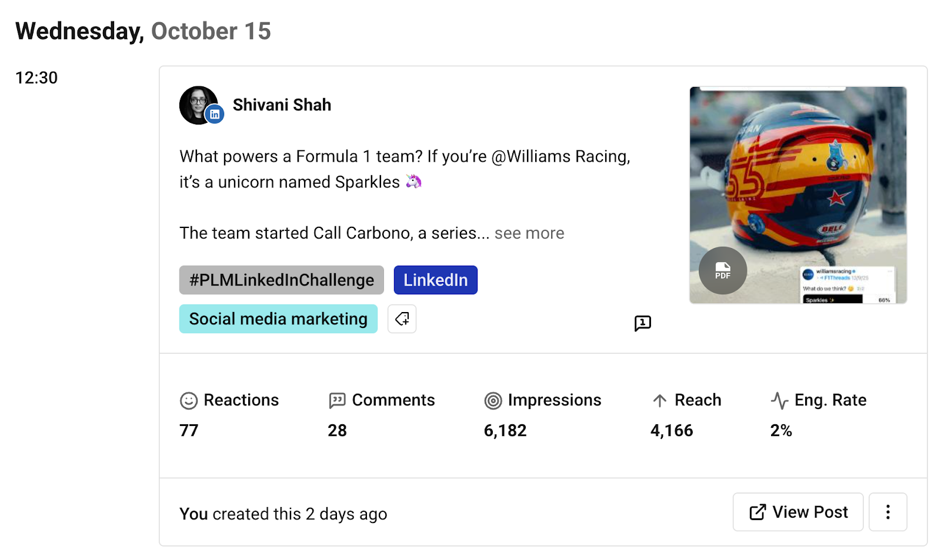This screenshot has width=941, height=560.
Task: Open the internal note bubble showing 1
Action: tap(642, 323)
